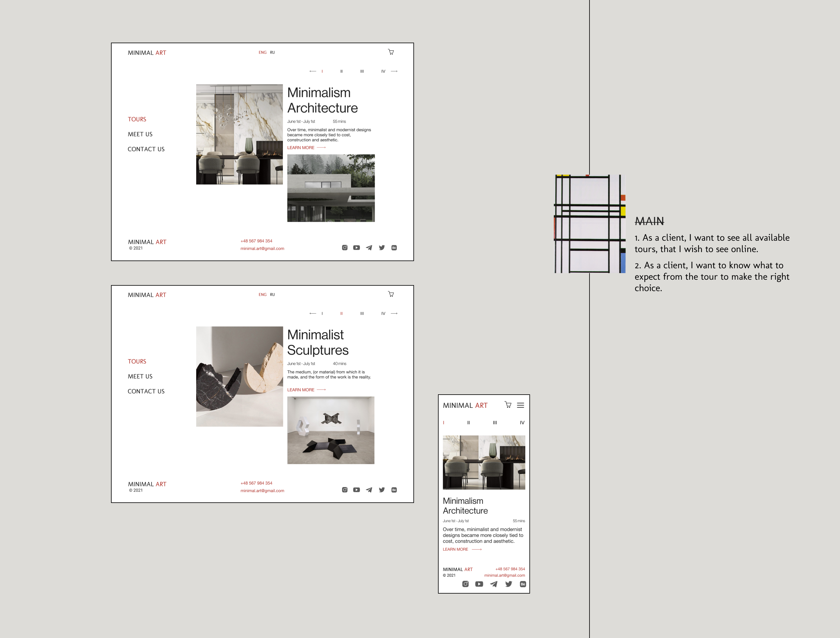840x638 pixels.
Task: Click previous arrow in second mockup pagination
Action: click(x=313, y=313)
